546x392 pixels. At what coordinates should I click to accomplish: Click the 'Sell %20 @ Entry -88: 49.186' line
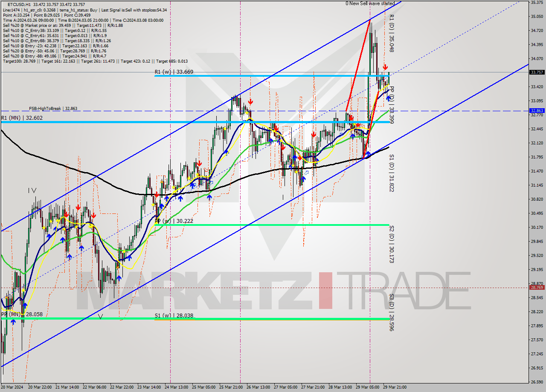(54, 56)
